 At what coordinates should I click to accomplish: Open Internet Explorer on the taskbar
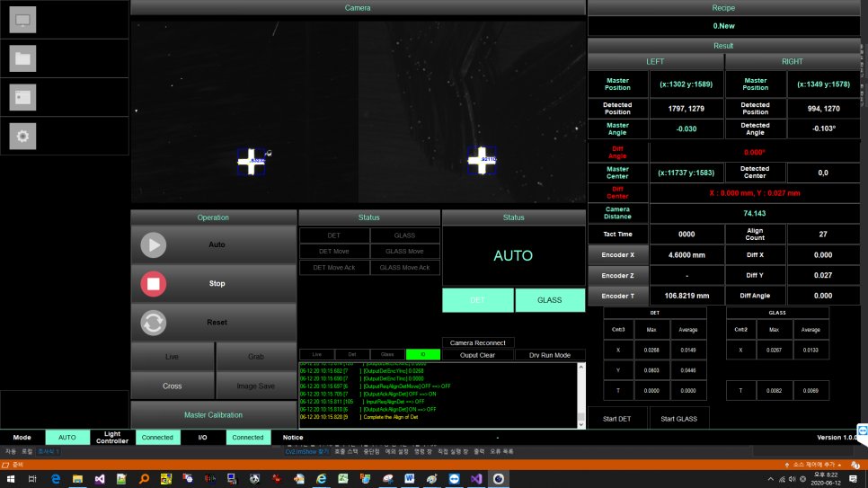coord(321,479)
